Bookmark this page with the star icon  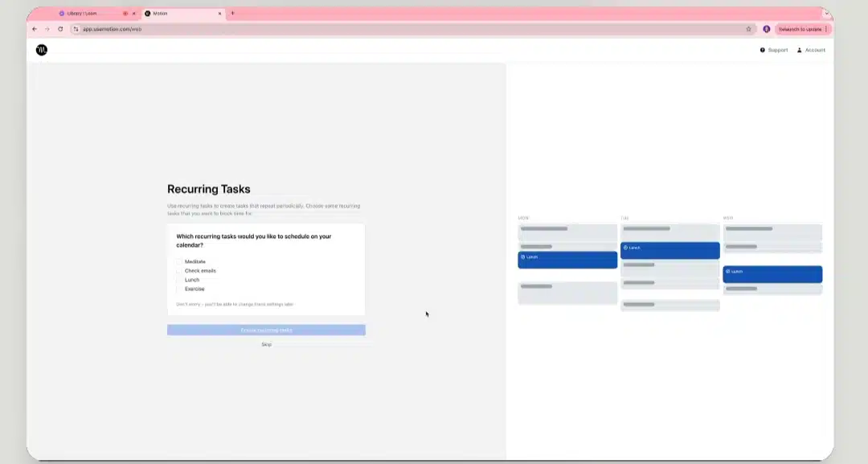pos(748,29)
